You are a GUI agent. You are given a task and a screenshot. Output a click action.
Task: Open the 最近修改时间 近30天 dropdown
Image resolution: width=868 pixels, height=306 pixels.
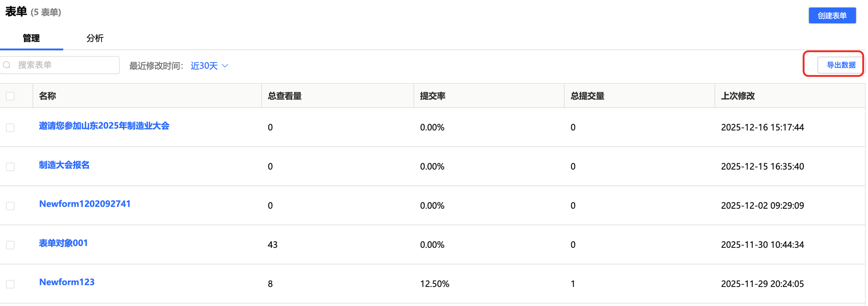coord(204,66)
